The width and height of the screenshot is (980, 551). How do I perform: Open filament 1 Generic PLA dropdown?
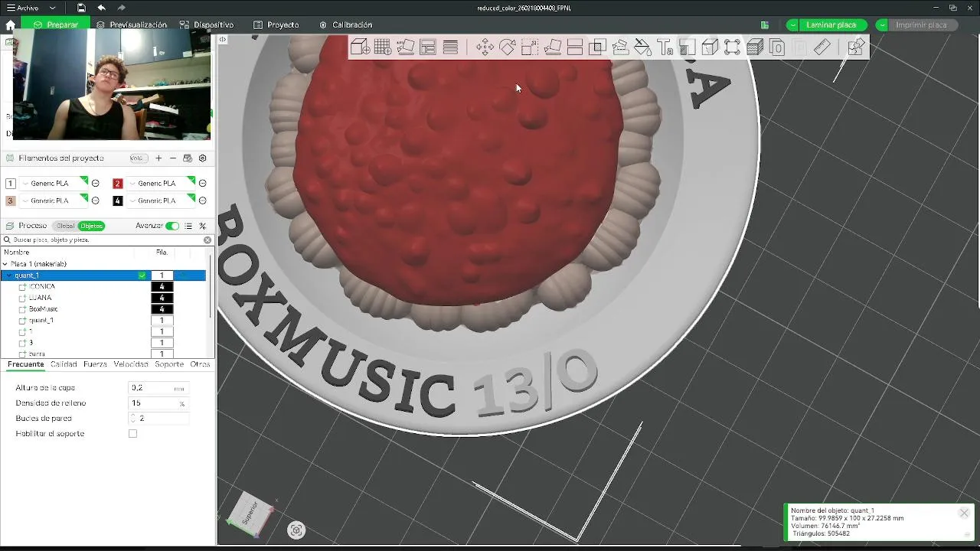[x=54, y=184]
